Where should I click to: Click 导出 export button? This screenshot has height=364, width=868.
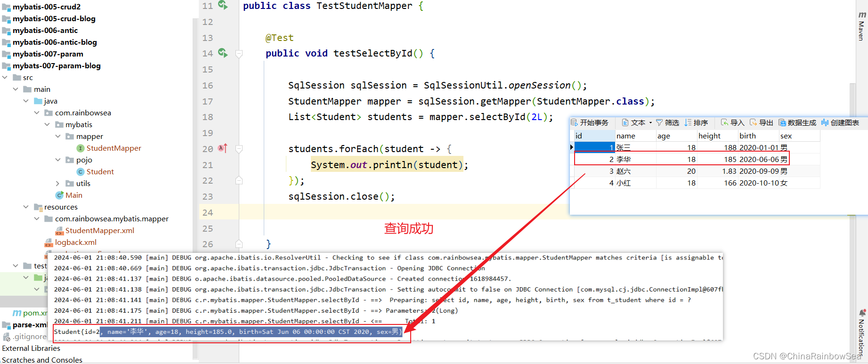click(x=761, y=122)
